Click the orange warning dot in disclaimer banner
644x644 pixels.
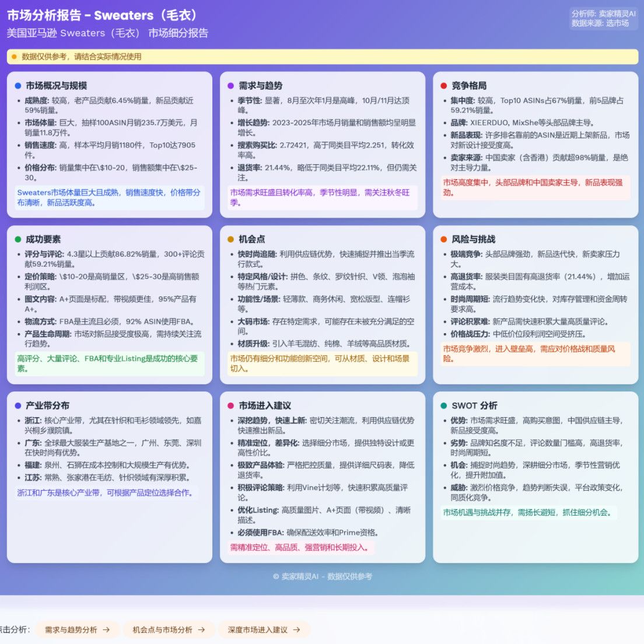click(15, 57)
